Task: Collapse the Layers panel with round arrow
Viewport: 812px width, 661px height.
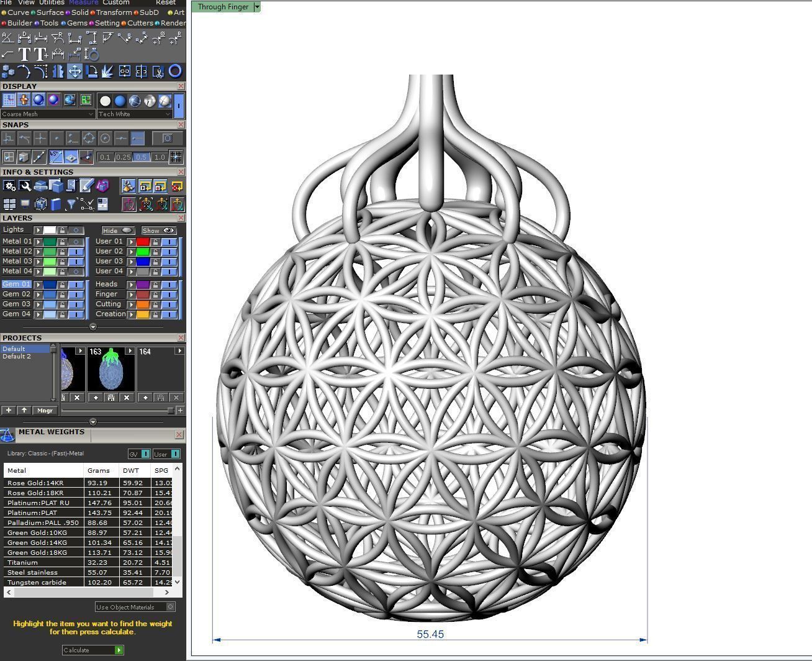Action: pyautogui.click(x=93, y=327)
